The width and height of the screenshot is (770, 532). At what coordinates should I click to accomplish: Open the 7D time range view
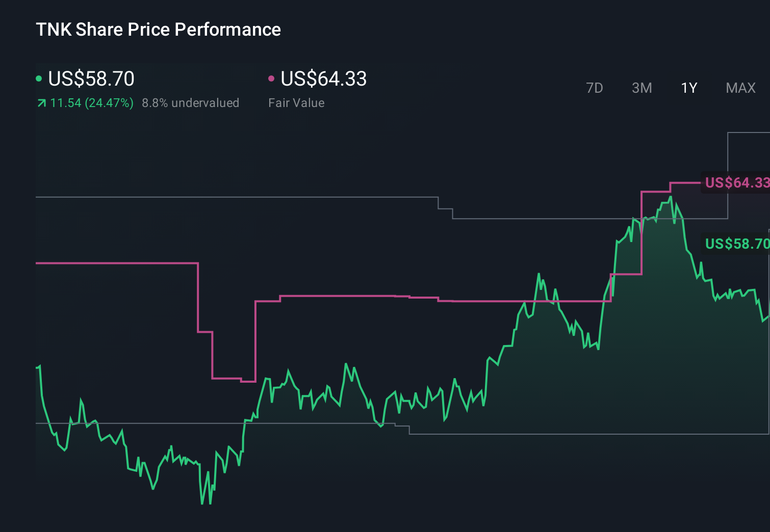click(595, 88)
